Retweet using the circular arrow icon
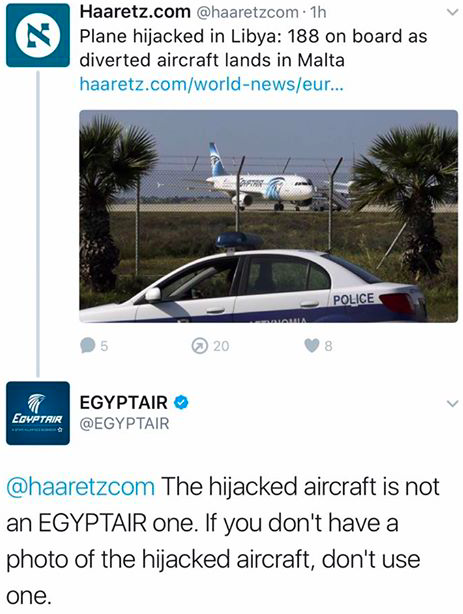The height and width of the screenshot is (614, 463). point(199,346)
